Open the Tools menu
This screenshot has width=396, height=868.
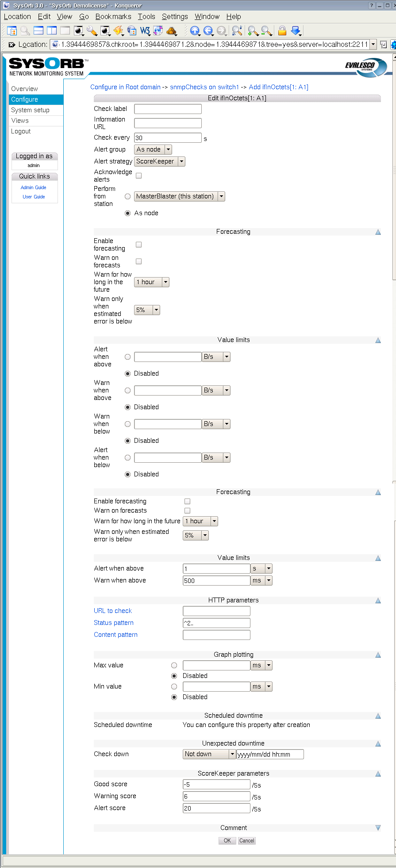point(146,17)
